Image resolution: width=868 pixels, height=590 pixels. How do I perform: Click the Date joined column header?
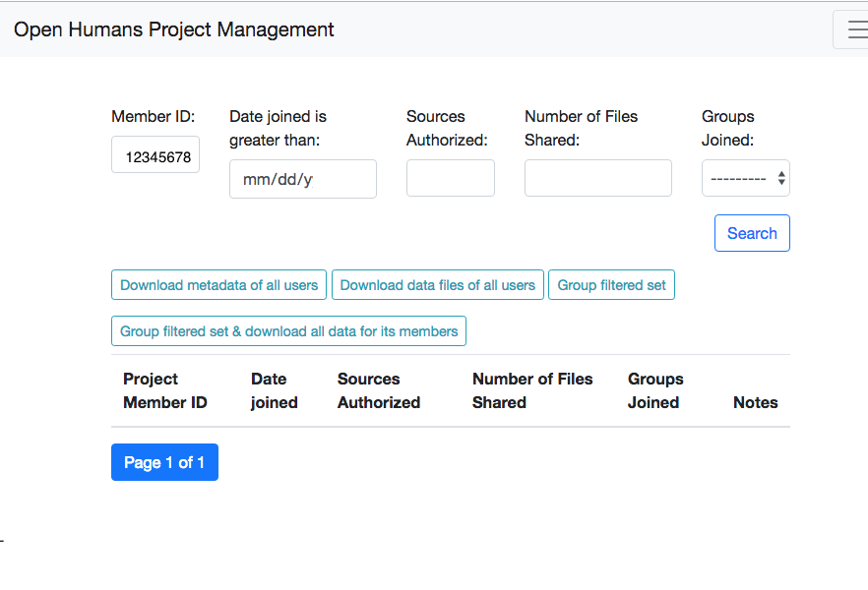coord(274,390)
